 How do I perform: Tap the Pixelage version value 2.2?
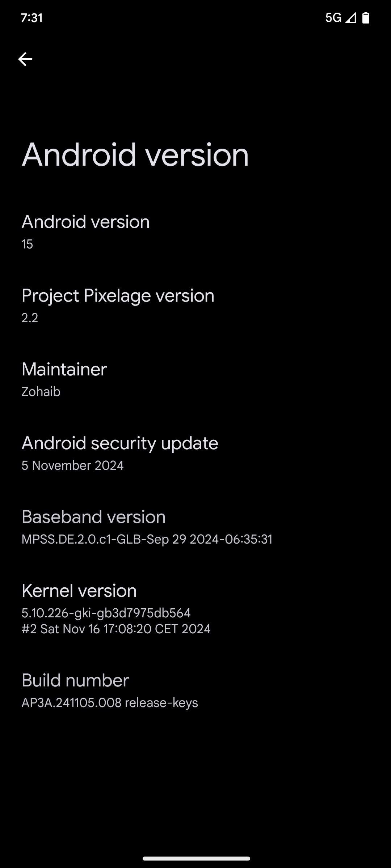(x=30, y=318)
